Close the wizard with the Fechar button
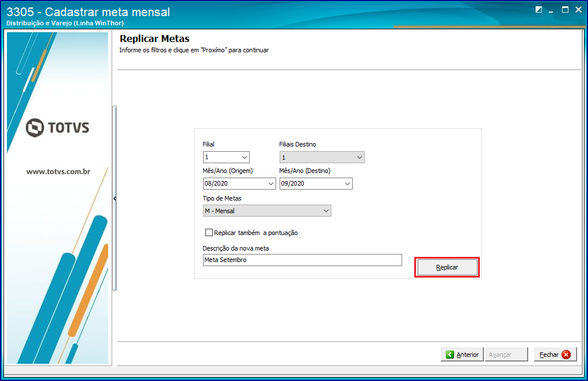Screen dimensions: 588x381 tap(555, 355)
